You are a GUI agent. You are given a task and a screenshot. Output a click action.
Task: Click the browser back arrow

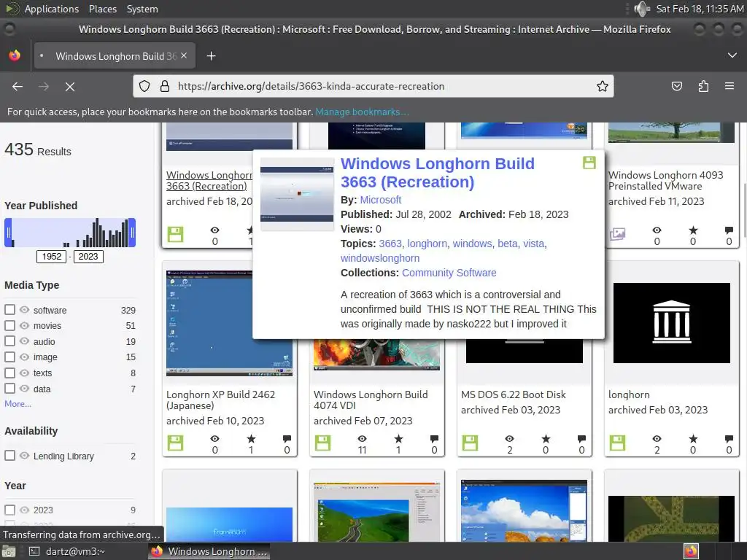[18, 87]
